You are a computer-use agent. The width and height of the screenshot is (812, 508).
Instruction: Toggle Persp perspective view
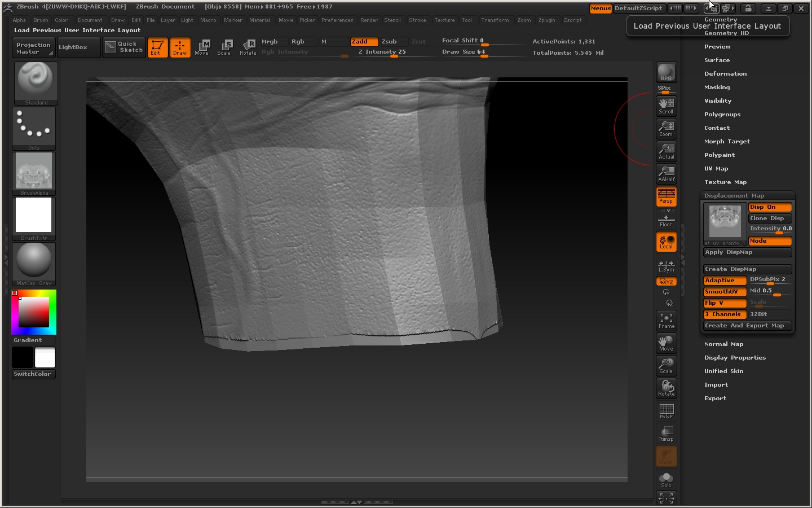[x=666, y=196]
